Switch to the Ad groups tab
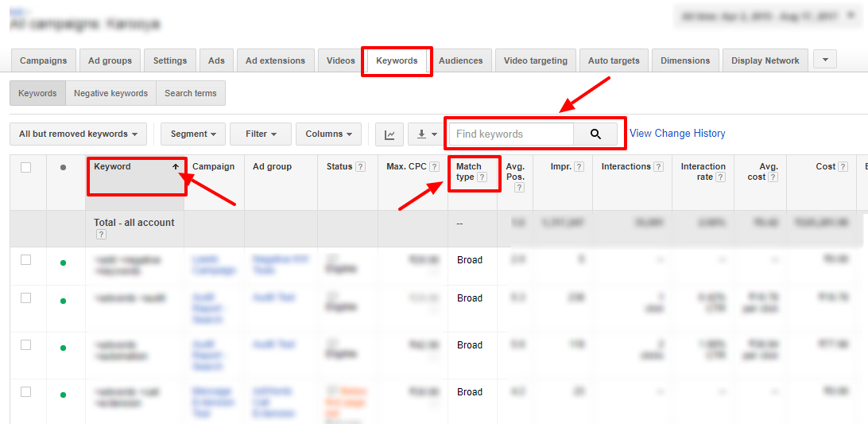 [110, 60]
